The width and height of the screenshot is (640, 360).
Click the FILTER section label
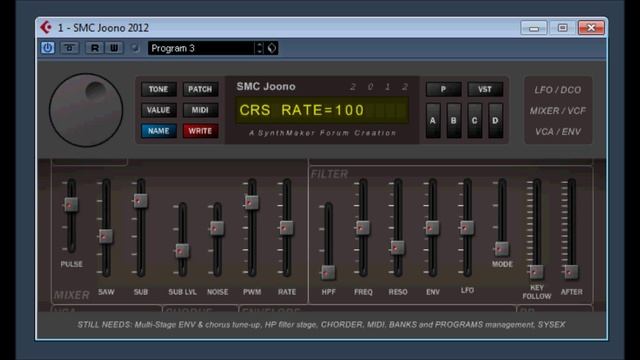pyautogui.click(x=329, y=174)
